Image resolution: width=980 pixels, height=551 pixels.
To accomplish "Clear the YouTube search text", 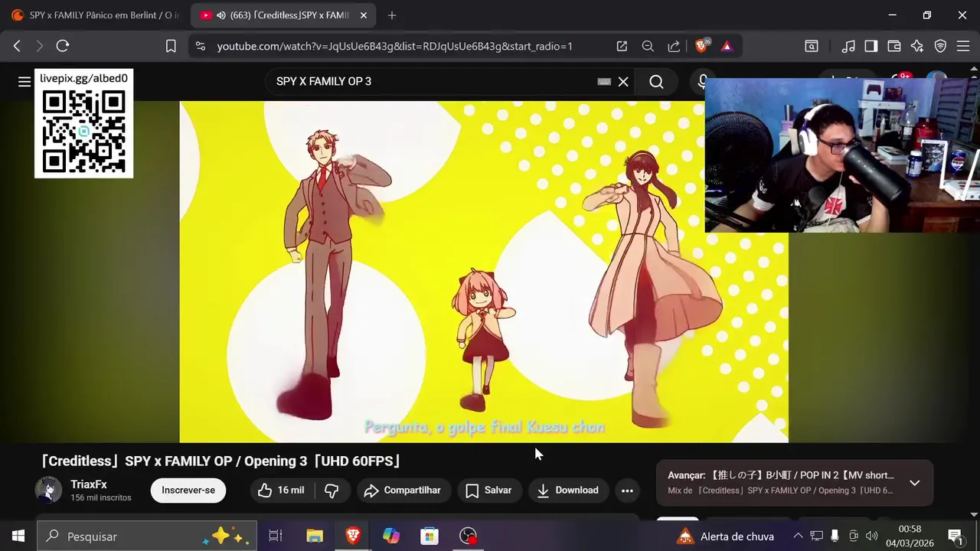I will [623, 81].
